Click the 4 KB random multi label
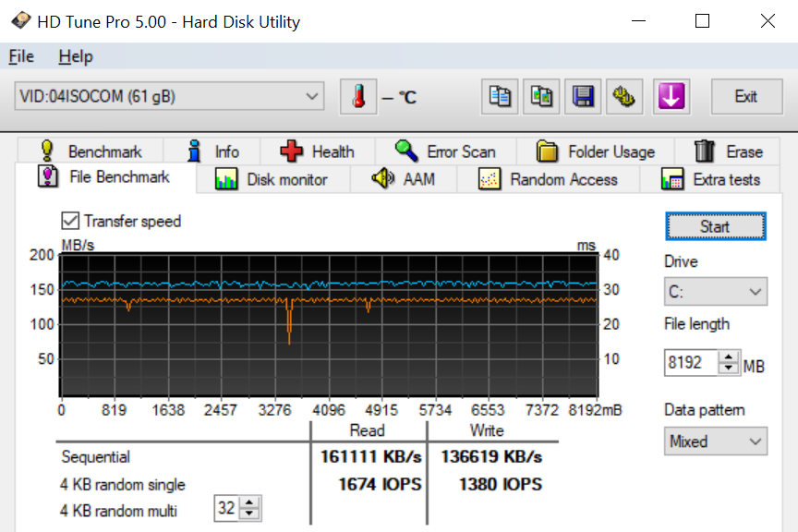798x532 pixels. (118, 511)
